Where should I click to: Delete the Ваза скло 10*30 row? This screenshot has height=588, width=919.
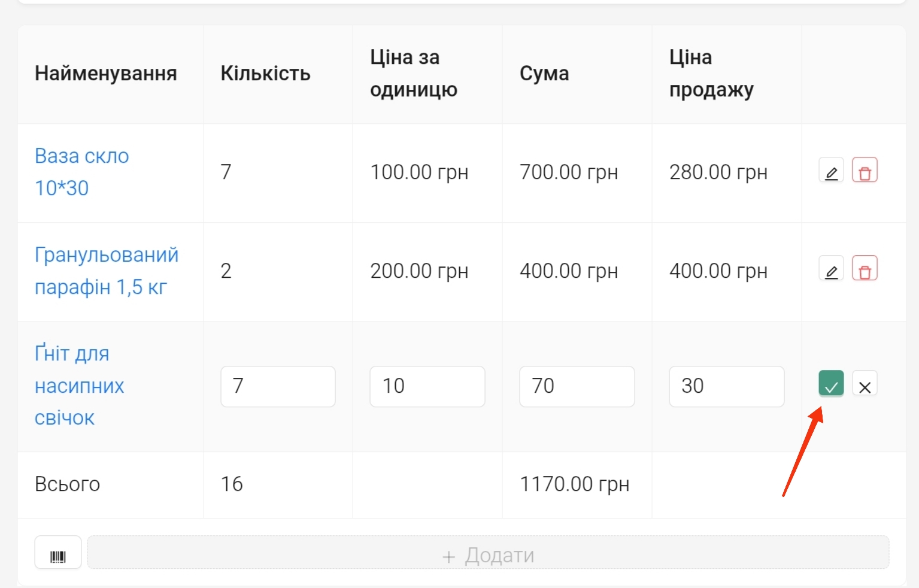tap(865, 171)
